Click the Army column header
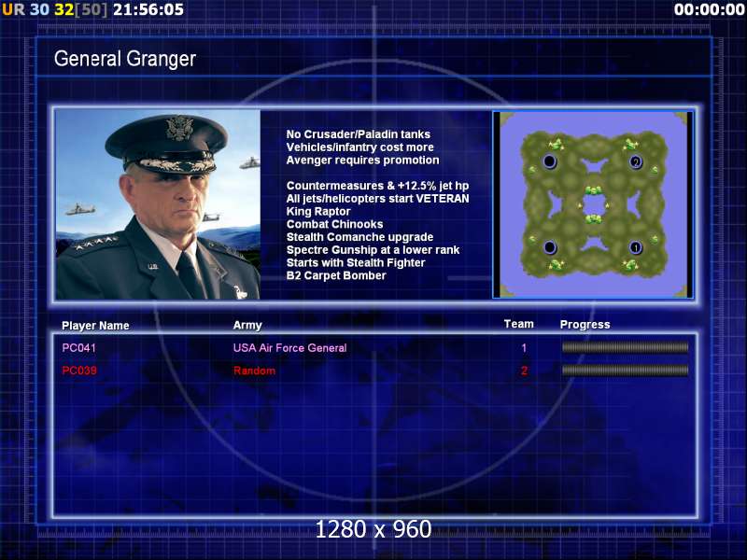This screenshot has width=747, height=560. [247, 325]
